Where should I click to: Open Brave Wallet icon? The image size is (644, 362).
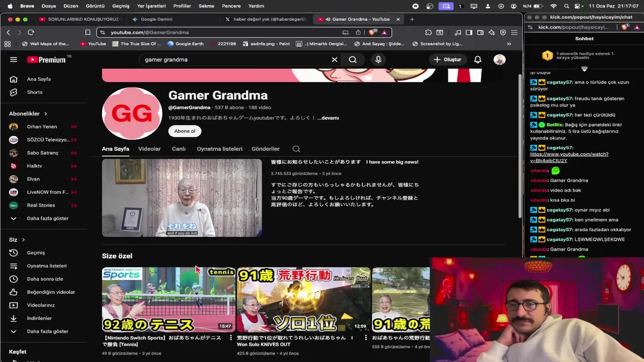click(480, 32)
